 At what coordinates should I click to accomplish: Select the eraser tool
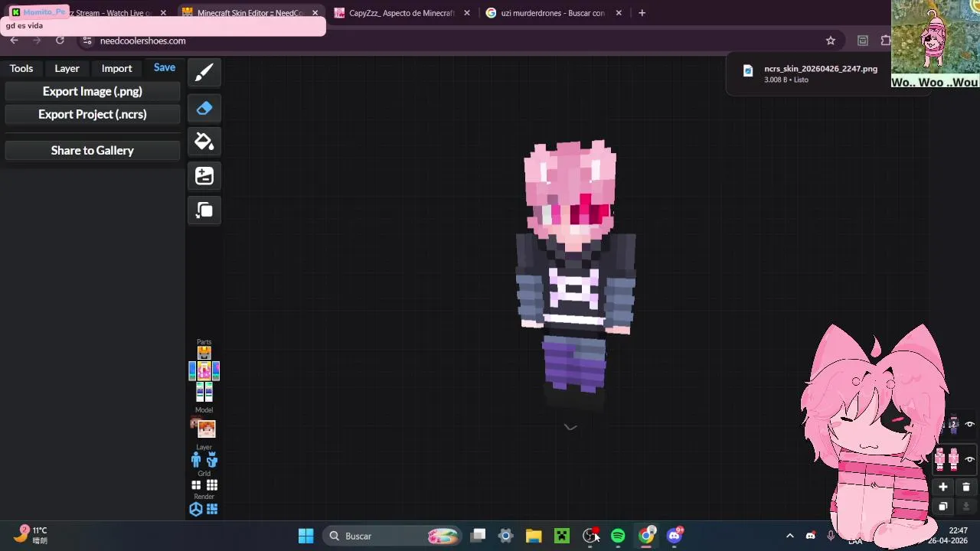tap(204, 109)
